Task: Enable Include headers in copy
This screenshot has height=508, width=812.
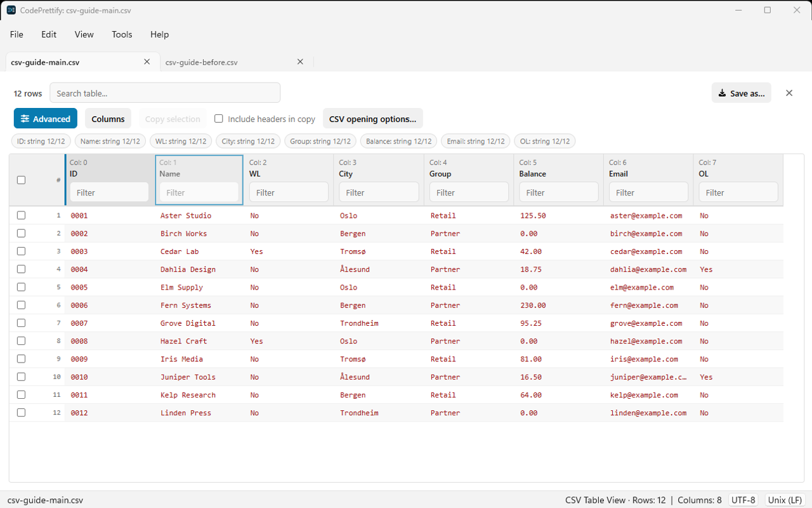Action: coord(219,119)
